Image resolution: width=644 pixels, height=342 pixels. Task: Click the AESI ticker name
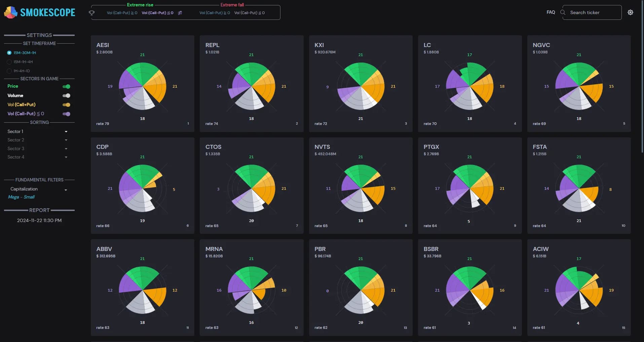tap(103, 45)
